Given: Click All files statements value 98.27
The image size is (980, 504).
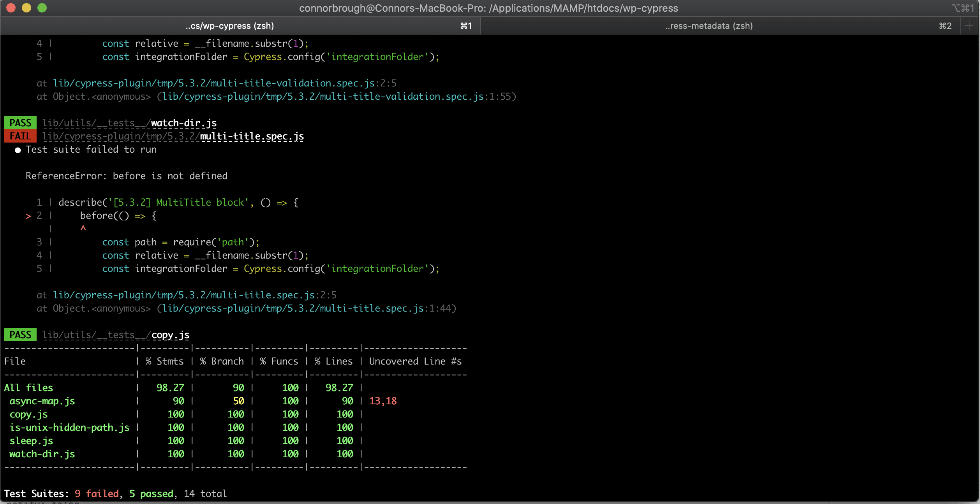Looking at the screenshot, I should pos(170,388).
